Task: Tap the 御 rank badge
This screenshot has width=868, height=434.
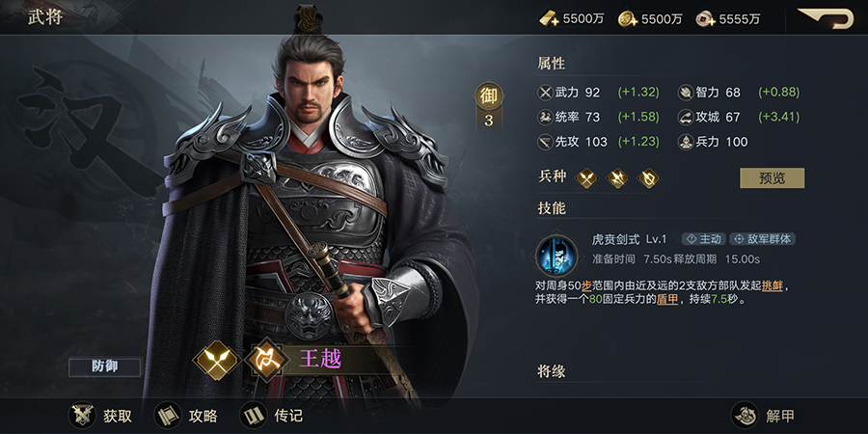Action: (488, 96)
